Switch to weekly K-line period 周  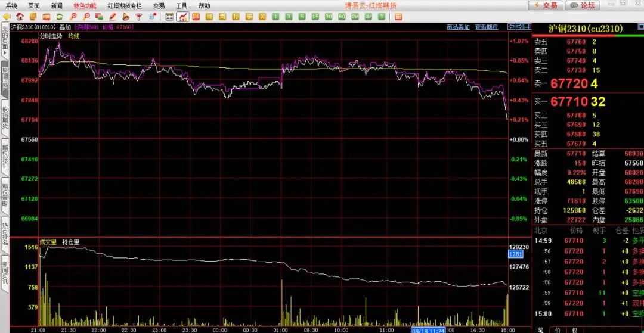(222, 17)
